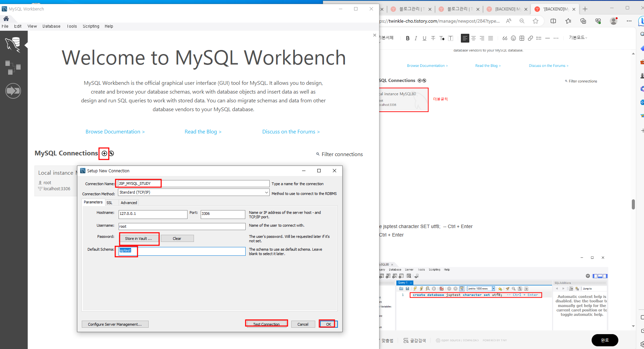644x349 pixels.
Task: Click Filter connections search box
Action: point(340,154)
